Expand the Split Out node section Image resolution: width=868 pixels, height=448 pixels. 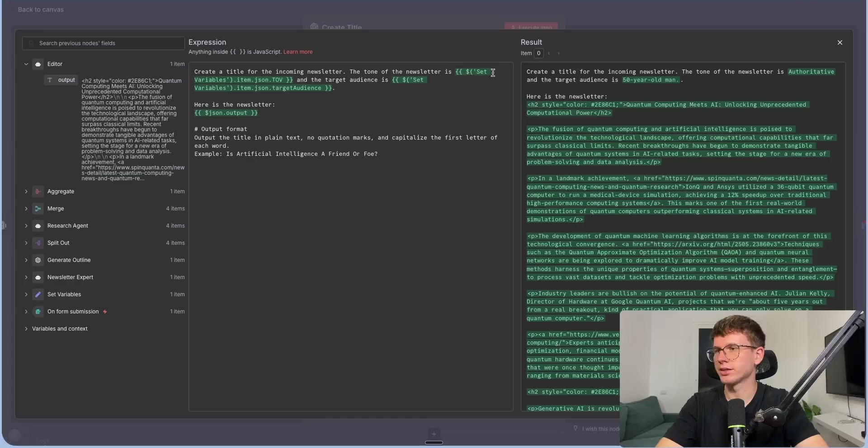pos(26,243)
